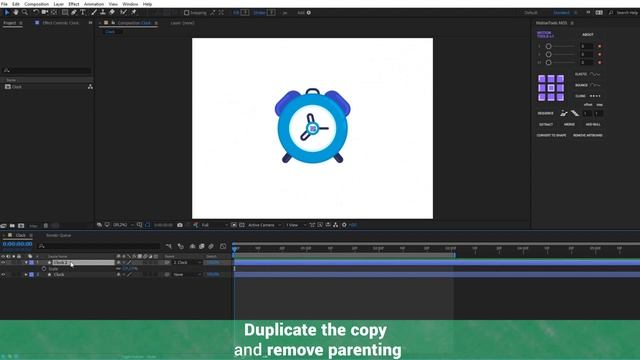The width and height of the screenshot is (640, 360).
Task: Toggle transparency grid in viewer
Action: (x=242, y=225)
